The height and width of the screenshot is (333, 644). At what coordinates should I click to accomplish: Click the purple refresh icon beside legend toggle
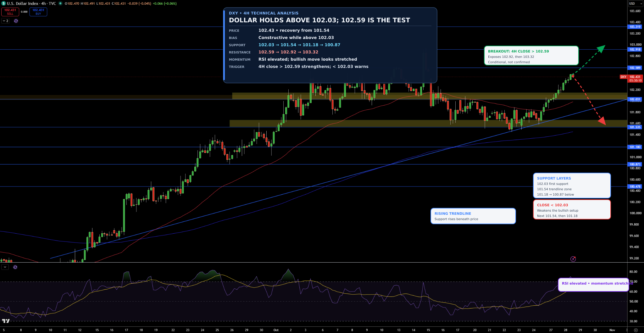(x=16, y=21)
